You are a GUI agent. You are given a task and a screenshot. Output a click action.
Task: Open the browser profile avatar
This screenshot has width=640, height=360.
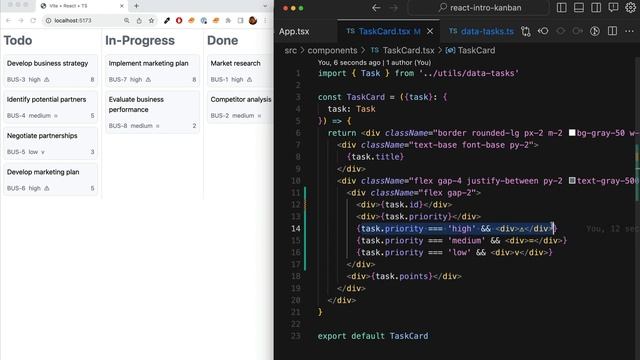(253, 20)
